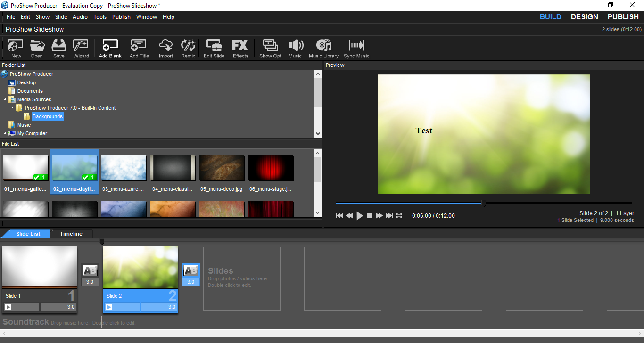Screen dimensions: 644x343
Task: Open the File menu
Action: tap(11, 17)
